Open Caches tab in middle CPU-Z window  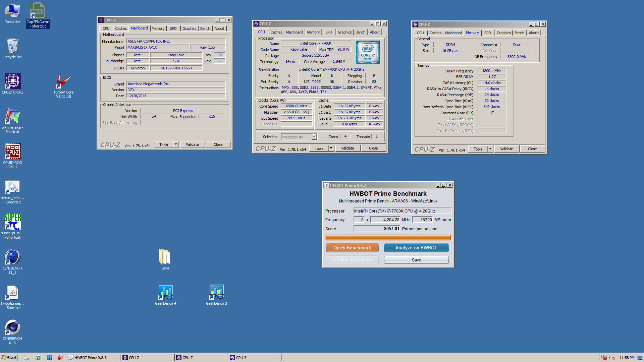276,32
